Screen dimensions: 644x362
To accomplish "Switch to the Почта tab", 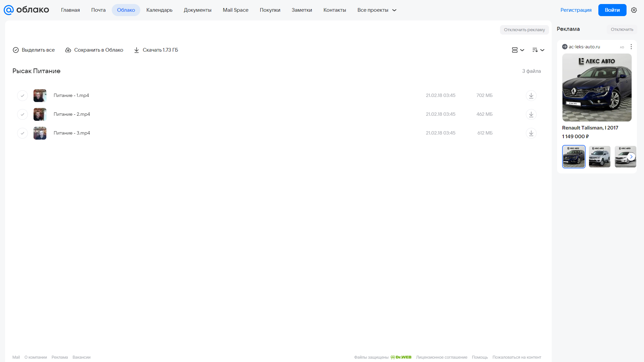I will click(x=98, y=10).
